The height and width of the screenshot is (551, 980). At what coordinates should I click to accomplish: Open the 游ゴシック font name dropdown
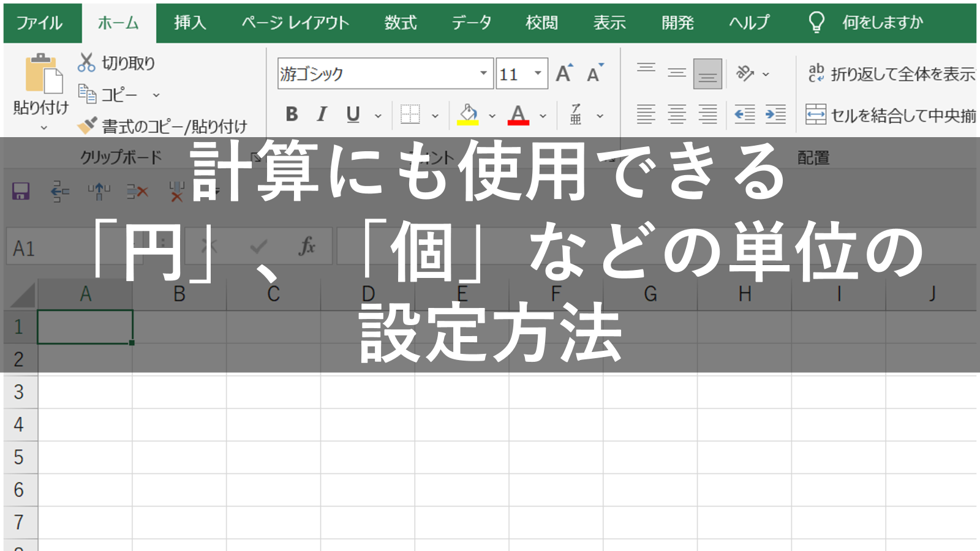point(484,73)
